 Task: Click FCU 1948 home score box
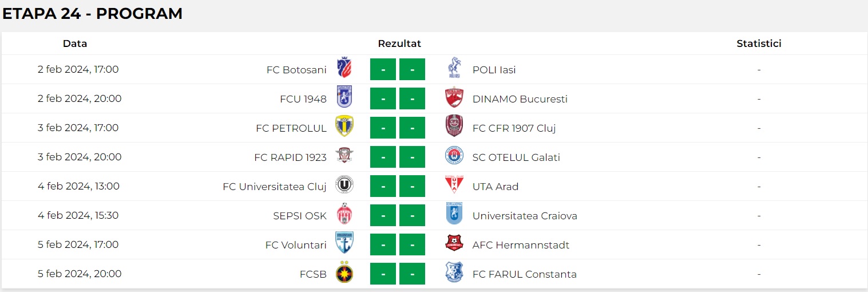click(383, 98)
